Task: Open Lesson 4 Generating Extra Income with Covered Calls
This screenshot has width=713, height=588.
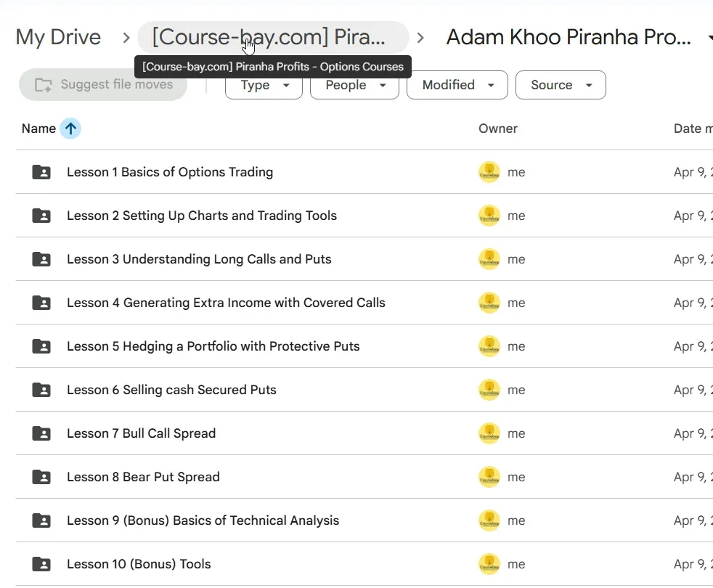Action: tap(226, 303)
